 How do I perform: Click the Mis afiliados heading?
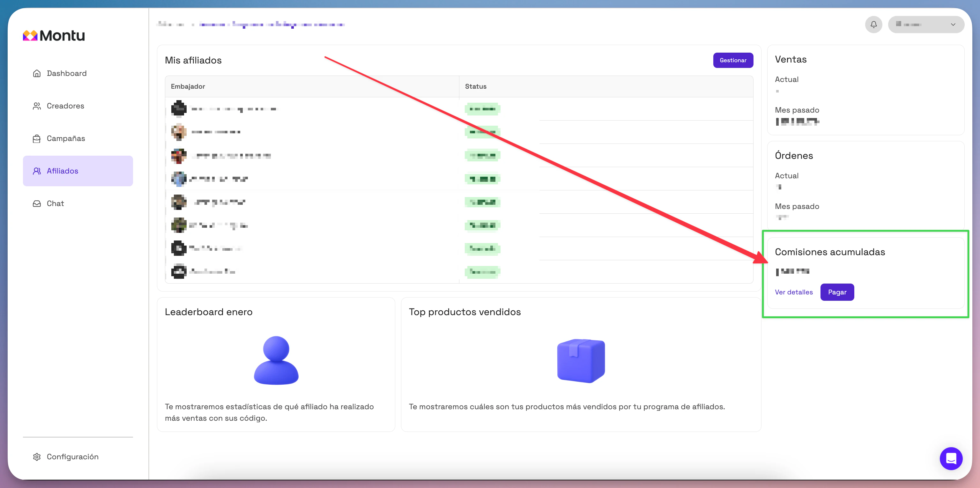click(193, 60)
